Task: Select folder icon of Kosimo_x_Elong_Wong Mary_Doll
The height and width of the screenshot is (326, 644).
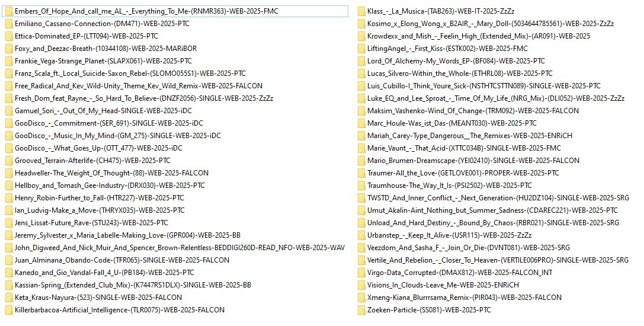Action: click(x=361, y=24)
